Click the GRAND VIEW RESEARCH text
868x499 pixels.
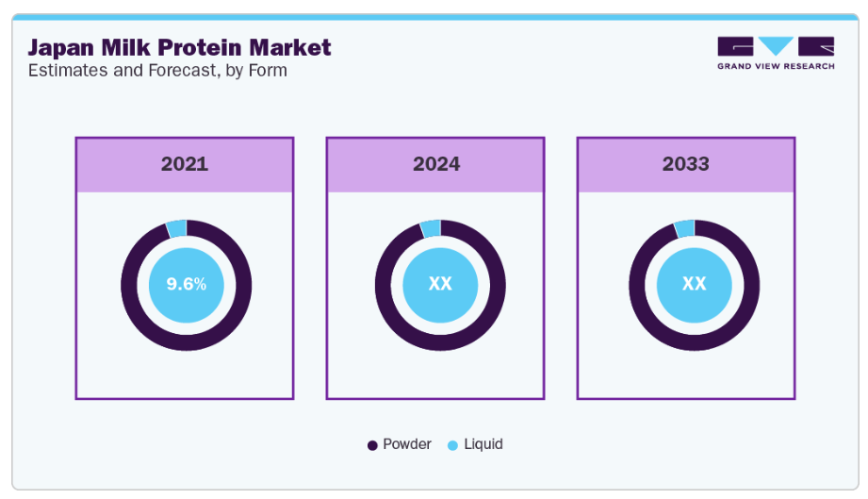pos(775,66)
